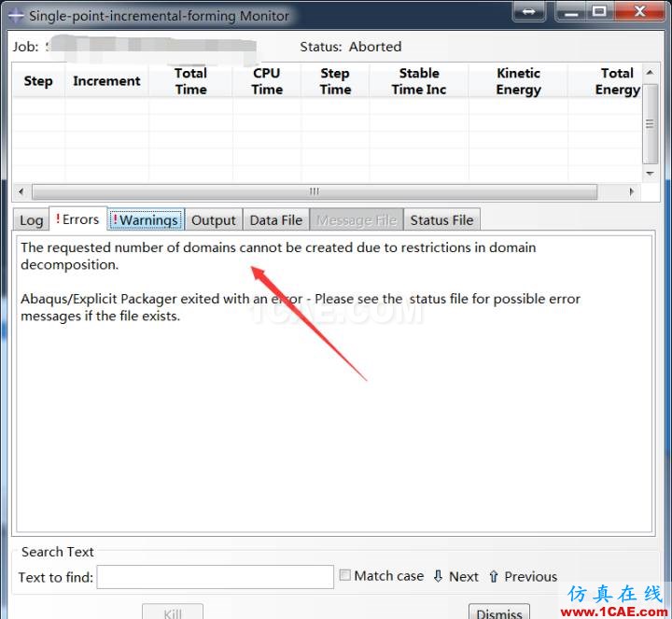
Task: Click the Status: Aborted label
Action: pos(351,47)
